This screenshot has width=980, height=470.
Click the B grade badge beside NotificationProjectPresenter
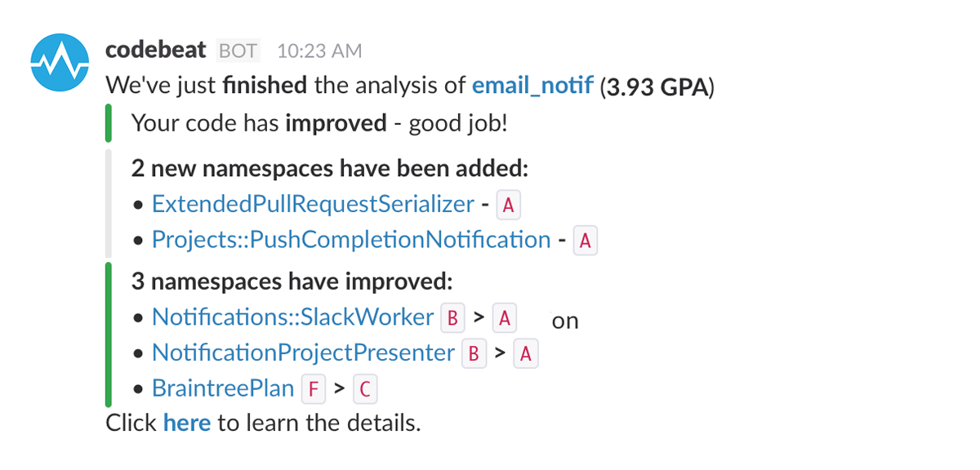click(x=473, y=353)
